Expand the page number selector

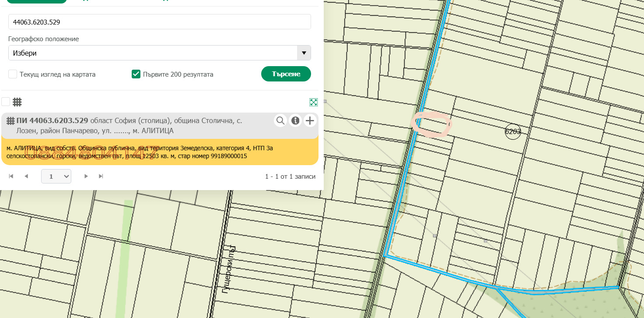[56, 176]
